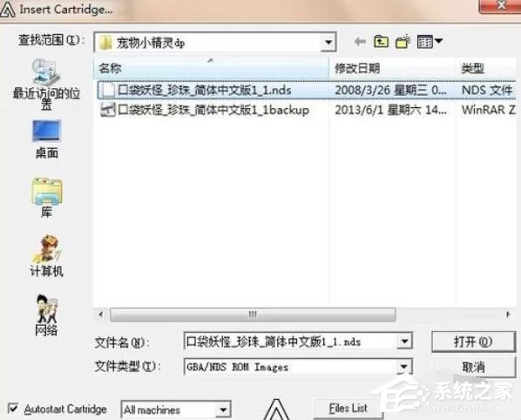This screenshot has height=420, width=521.
Task: Expand the 文件名 dropdown arrow
Action: click(x=404, y=342)
